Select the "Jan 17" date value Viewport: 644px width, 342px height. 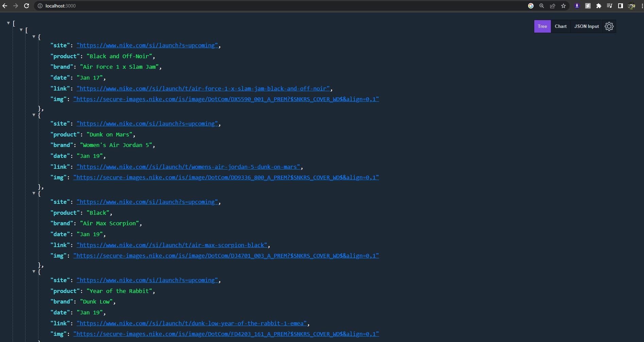click(90, 78)
